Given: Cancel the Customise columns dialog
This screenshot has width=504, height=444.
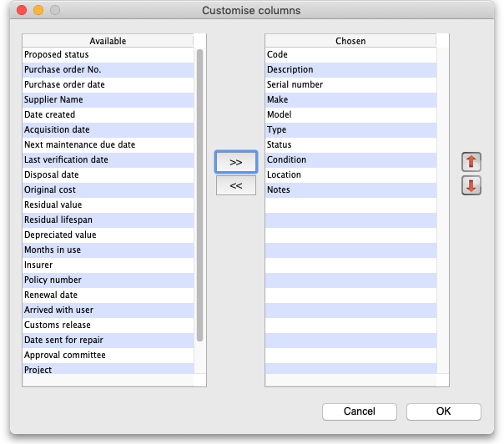Looking at the screenshot, I should [359, 411].
